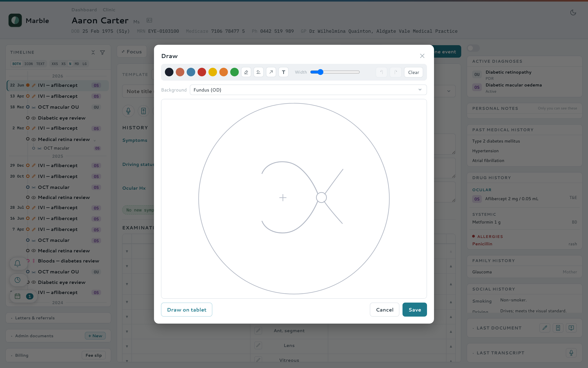Present last document on screen

[x=571, y=328]
